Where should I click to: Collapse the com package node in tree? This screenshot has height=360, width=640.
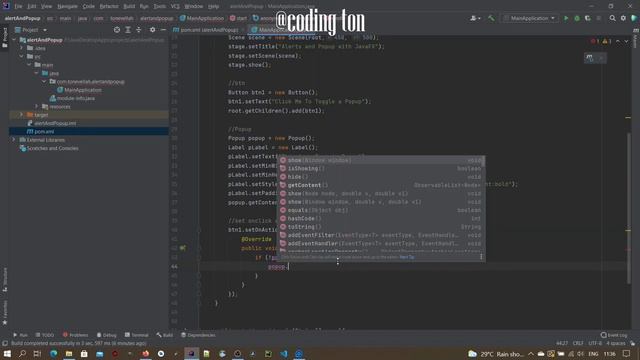point(44,81)
